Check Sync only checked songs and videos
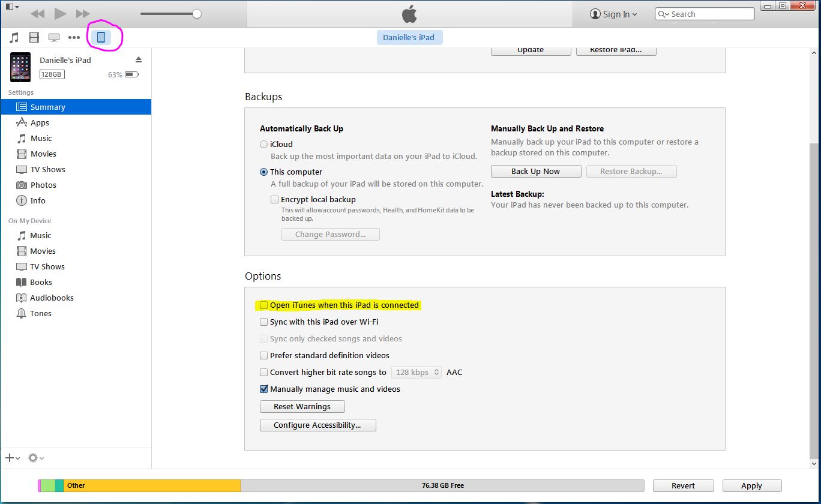821x504 pixels. pyautogui.click(x=263, y=338)
